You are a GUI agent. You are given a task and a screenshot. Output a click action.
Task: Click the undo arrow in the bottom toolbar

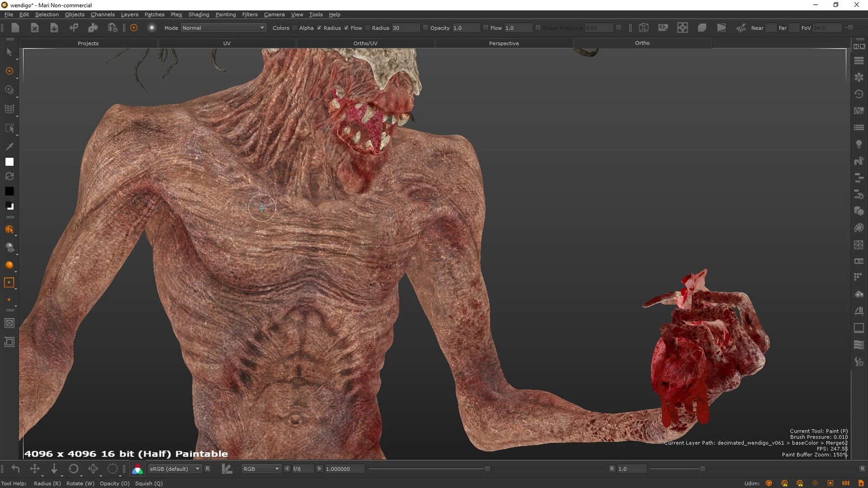15,468
